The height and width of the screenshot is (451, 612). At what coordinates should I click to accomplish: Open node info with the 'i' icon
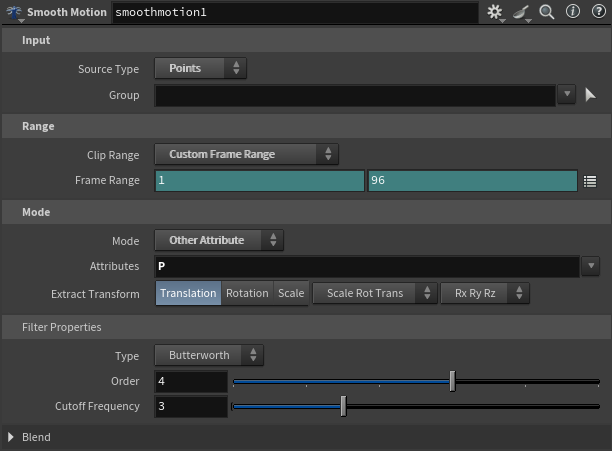click(573, 12)
